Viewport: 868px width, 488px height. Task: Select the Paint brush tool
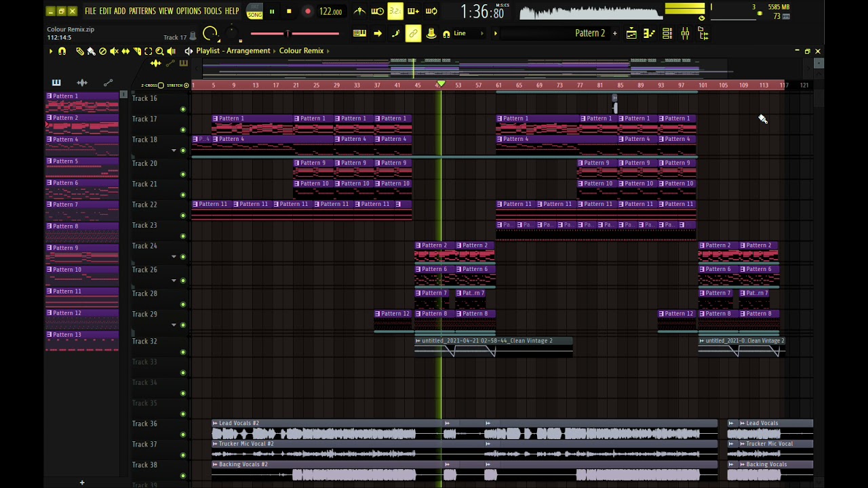[91, 51]
